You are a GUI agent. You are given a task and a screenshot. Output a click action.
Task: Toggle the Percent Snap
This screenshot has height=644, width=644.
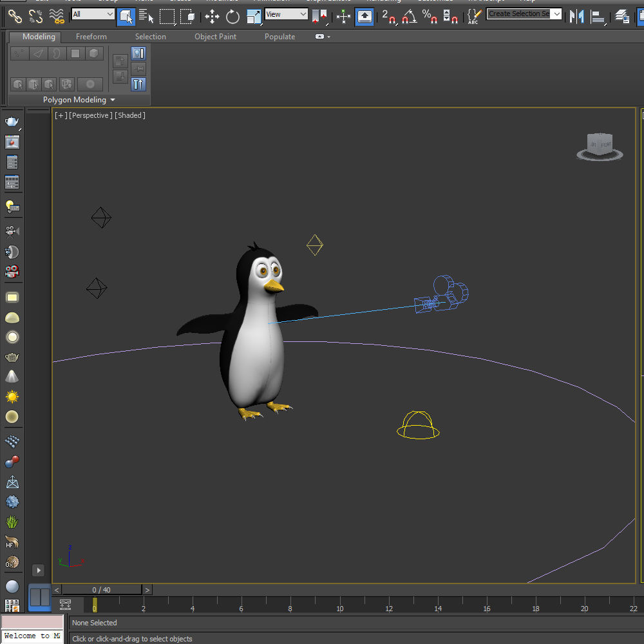tap(430, 17)
